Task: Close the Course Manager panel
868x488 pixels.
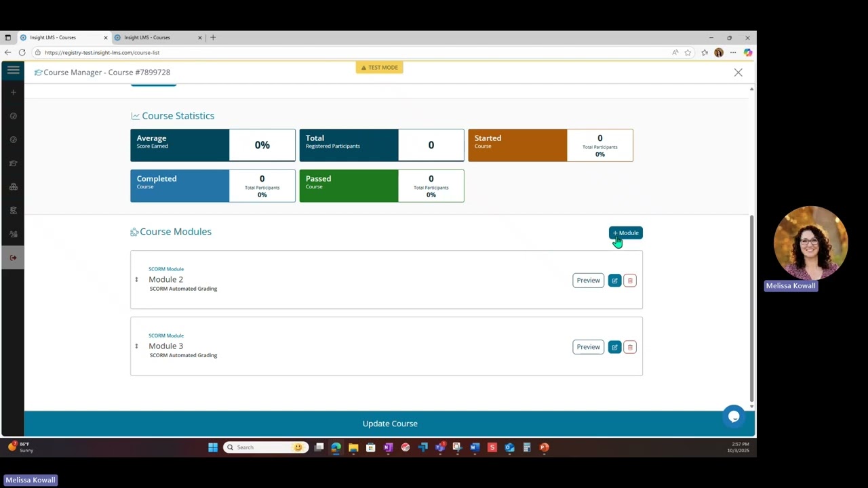Action: (738, 73)
